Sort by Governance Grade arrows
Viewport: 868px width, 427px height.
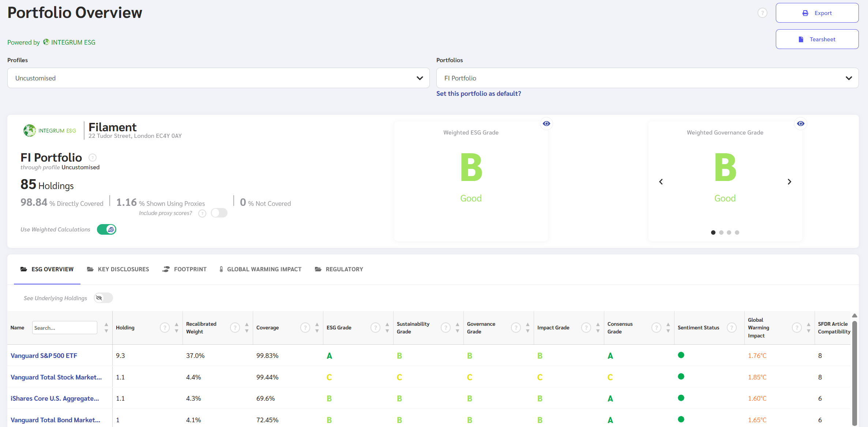click(x=527, y=328)
